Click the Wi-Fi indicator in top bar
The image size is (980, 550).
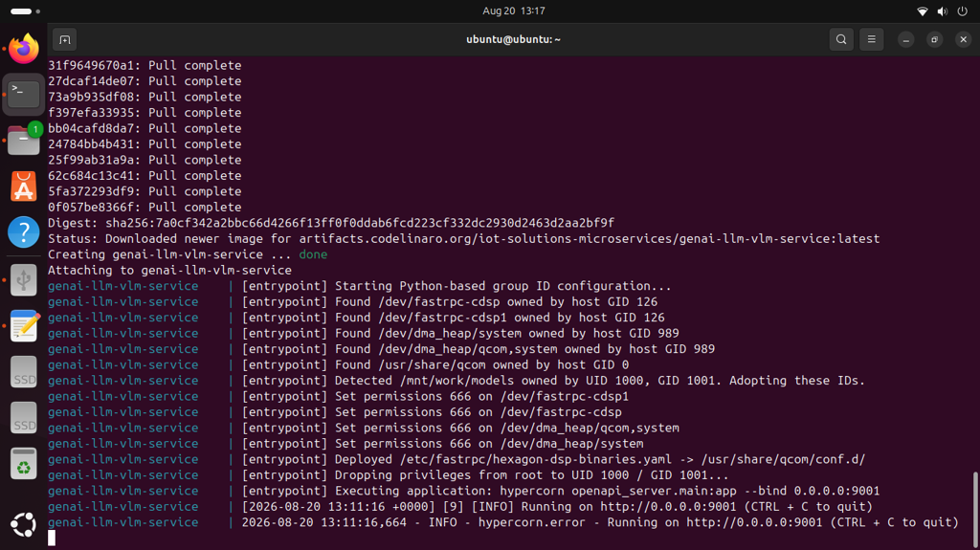coord(922,11)
